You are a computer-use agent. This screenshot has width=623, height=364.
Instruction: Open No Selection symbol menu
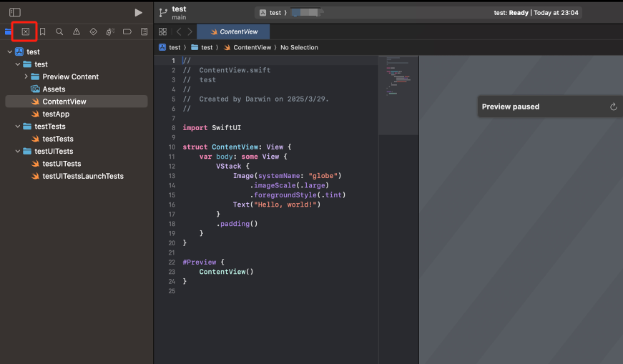(299, 47)
